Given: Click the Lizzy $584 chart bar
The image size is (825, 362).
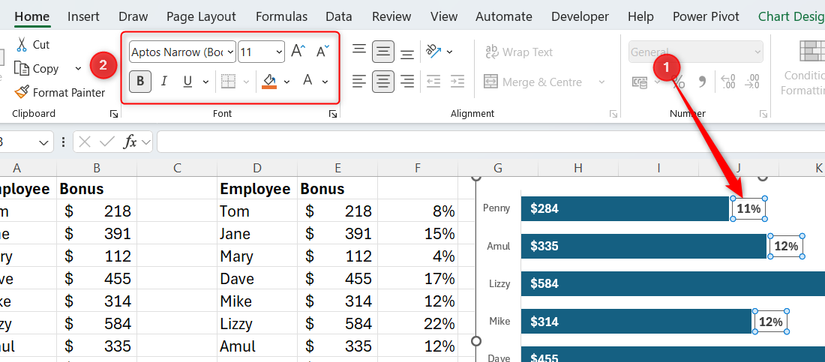Looking at the screenshot, I should coord(673,284).
